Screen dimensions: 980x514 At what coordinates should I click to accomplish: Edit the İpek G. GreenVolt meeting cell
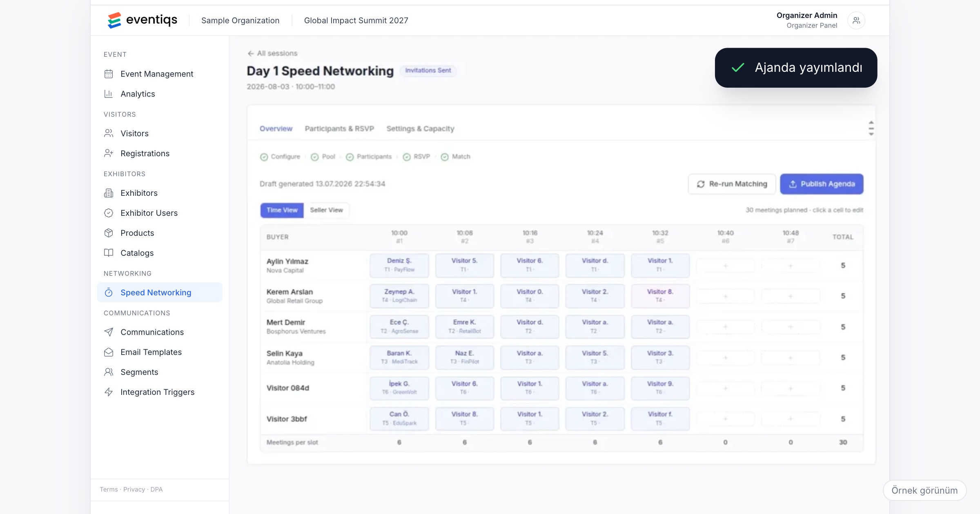click(x=399, y=388)
